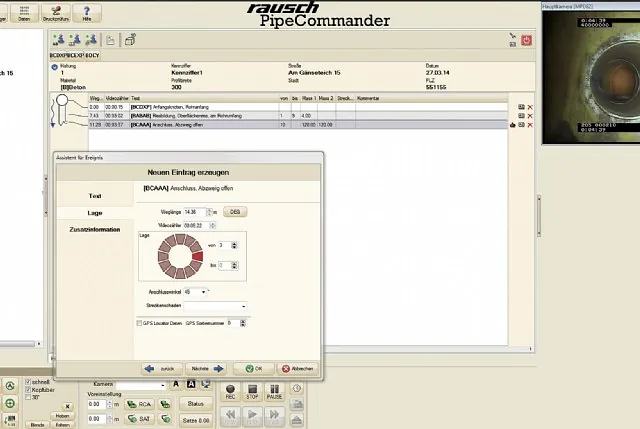This screenshot has width=640, height=429.
Task: Click the SAT preset button
Action: click(x=139, y=419)
